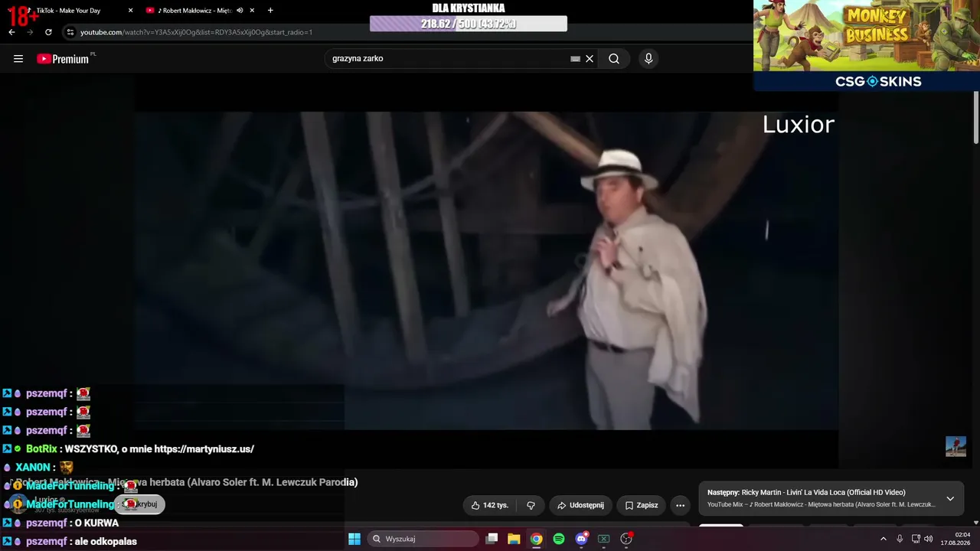Open Google Chrome from taskbar
Viewport: 980px width, 551px height.
(537, 539)
